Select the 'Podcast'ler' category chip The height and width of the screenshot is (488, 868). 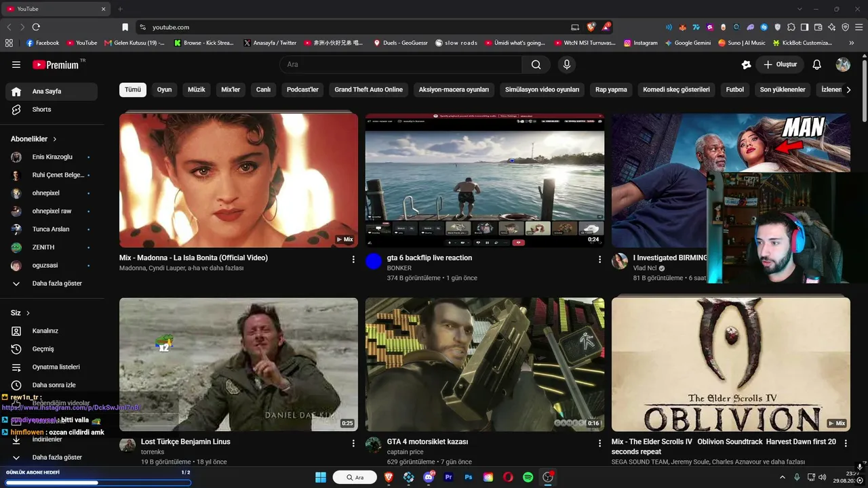coord(302,89)
